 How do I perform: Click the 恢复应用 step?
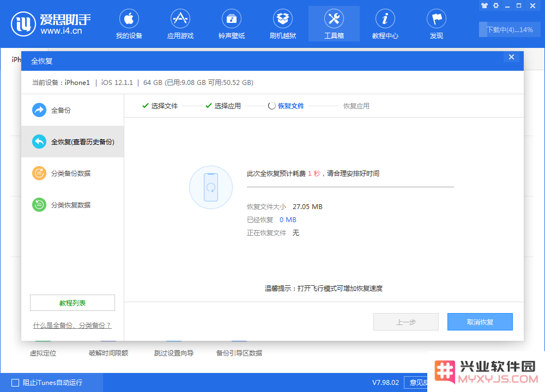(x=356, y=106)
